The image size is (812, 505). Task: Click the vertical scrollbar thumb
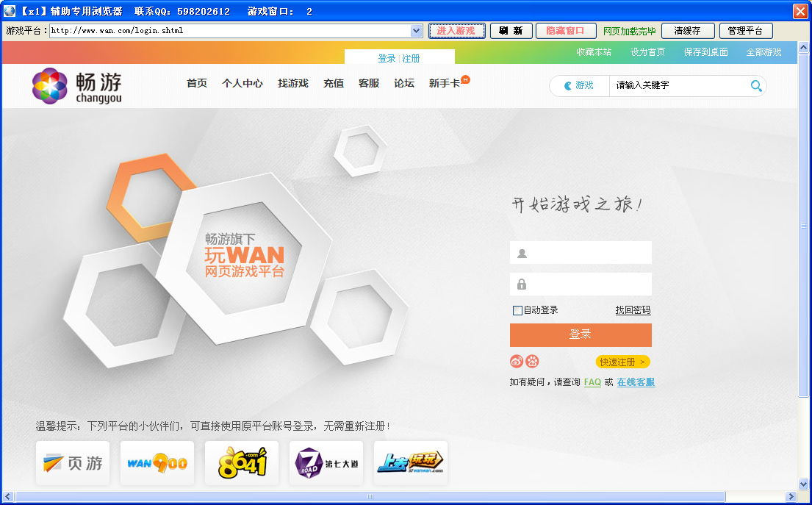(804, 226)
